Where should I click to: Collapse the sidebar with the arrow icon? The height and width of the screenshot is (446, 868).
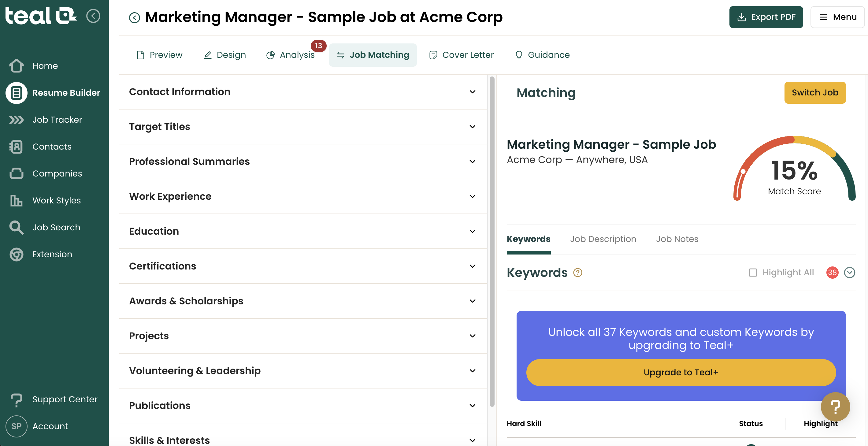tap(93, 16)
